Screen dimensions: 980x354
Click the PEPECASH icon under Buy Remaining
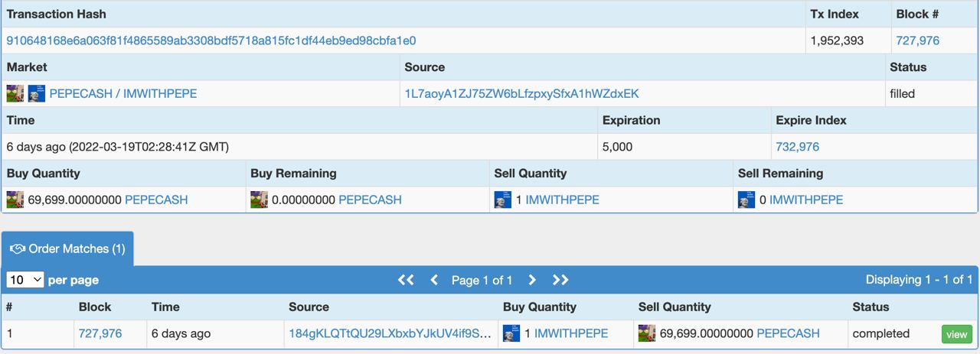[x=259, y=200]
